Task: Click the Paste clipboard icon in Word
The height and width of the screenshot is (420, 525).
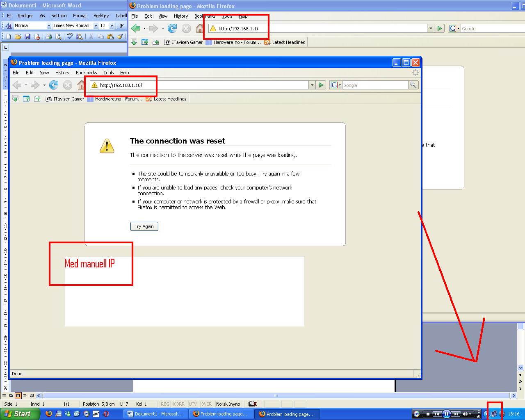Action: [110, 37]
